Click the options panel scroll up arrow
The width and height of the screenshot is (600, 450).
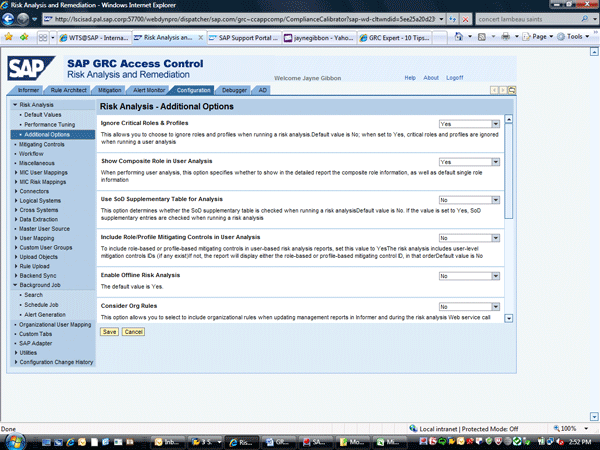509,119
